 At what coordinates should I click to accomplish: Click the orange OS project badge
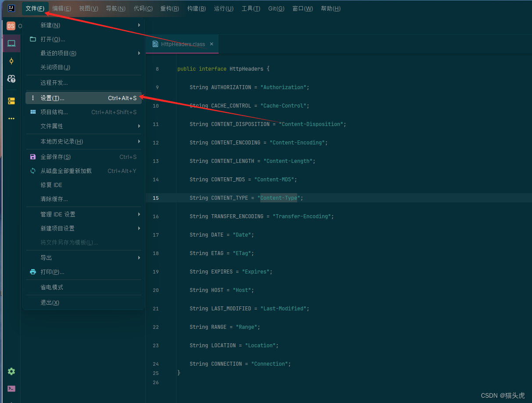pos(11,26)
